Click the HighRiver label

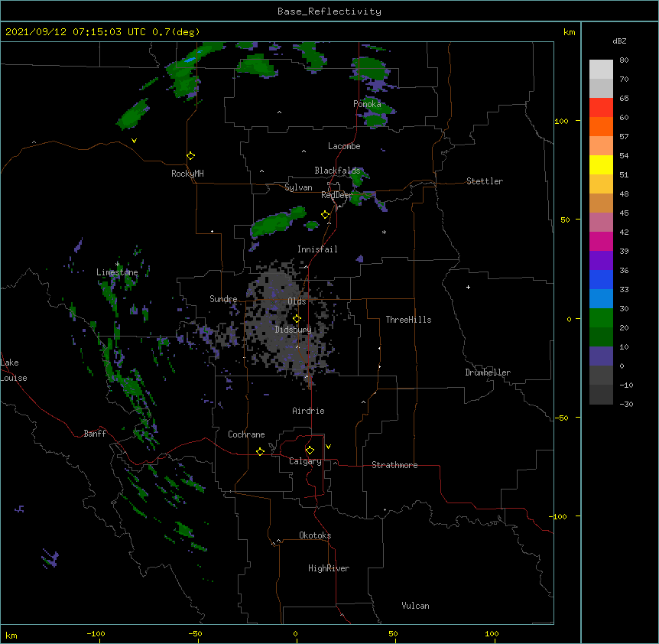329,568
